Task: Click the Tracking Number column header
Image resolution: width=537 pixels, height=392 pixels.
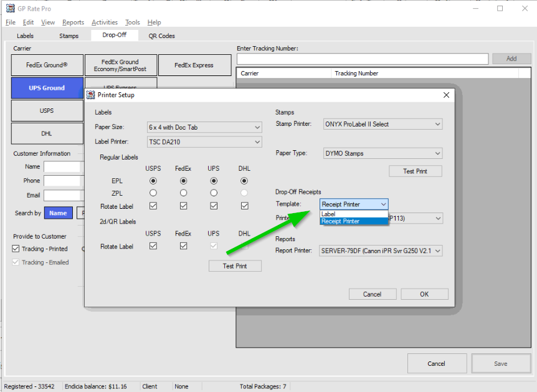Action: [x=425, y=73]
